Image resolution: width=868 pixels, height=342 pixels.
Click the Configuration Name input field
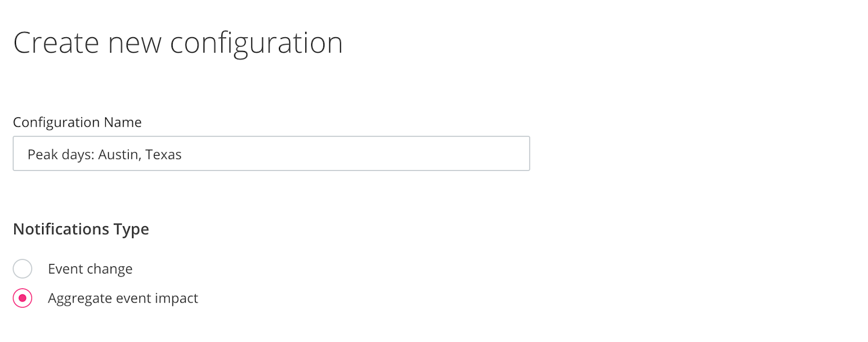[271, 153]
